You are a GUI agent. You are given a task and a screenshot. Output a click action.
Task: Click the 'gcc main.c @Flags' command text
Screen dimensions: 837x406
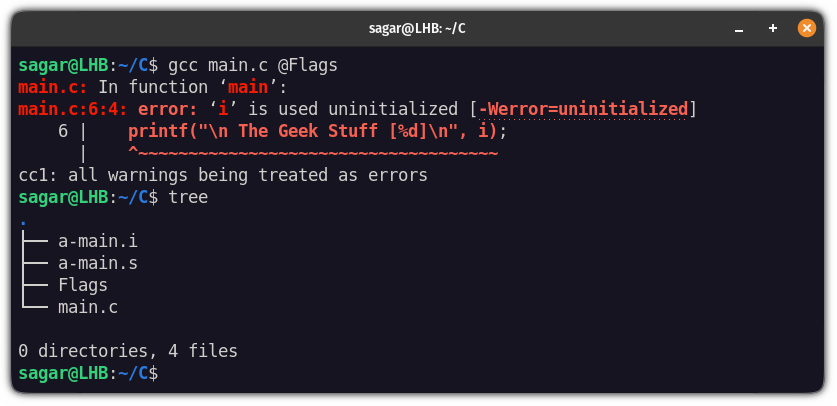pyautogui.click(x=253, y=65)
